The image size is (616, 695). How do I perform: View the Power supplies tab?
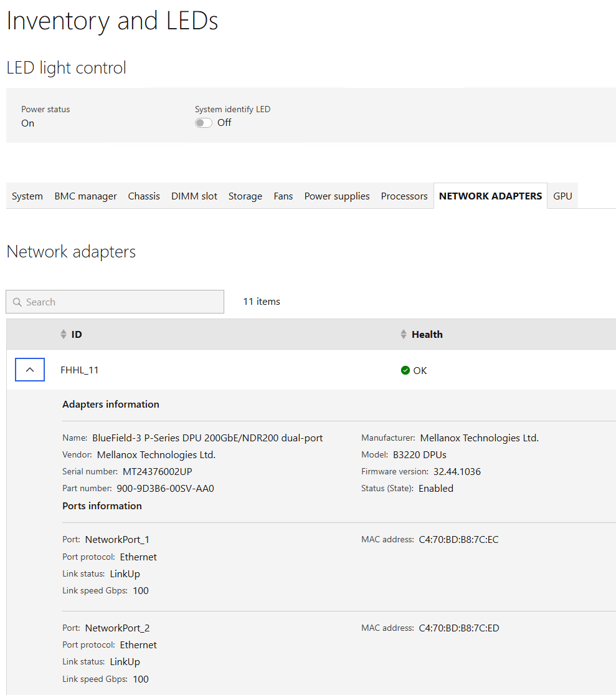[337, 196]
